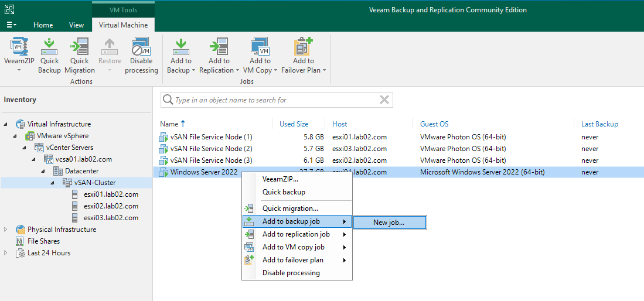644x301 pixels.
Task: Switch to the View tab
Action: pyautogui.click(x=76, y=25)
